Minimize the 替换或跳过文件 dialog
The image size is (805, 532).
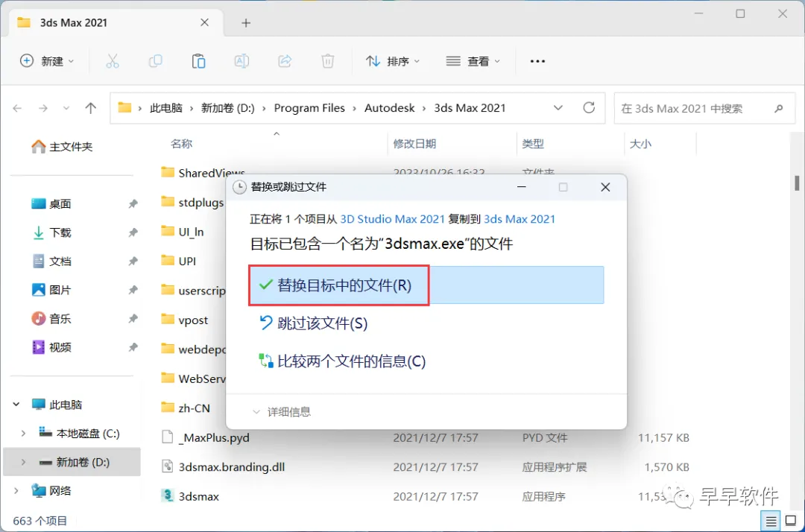522,187
